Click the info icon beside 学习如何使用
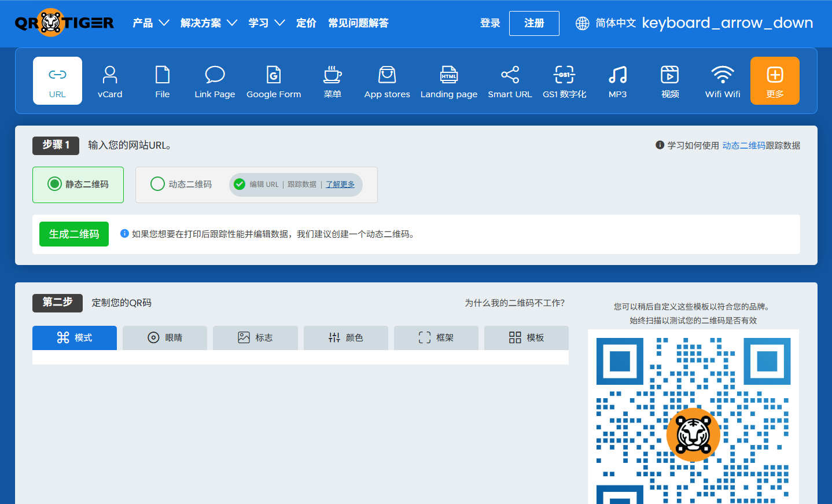The image size is (832, 504). 660,145
